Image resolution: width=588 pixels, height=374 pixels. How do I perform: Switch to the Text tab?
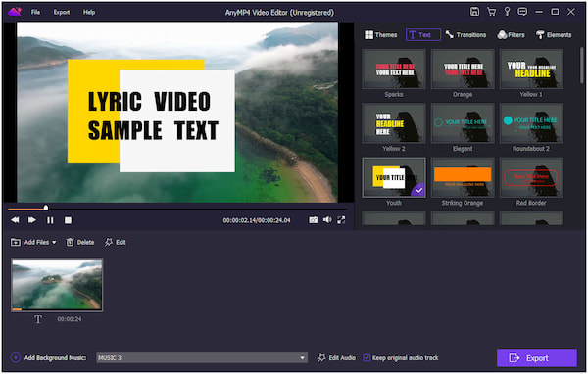click(423, 35)
